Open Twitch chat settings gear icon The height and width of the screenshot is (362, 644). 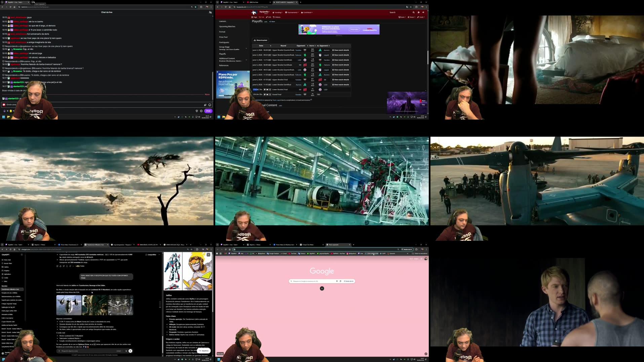201,111
